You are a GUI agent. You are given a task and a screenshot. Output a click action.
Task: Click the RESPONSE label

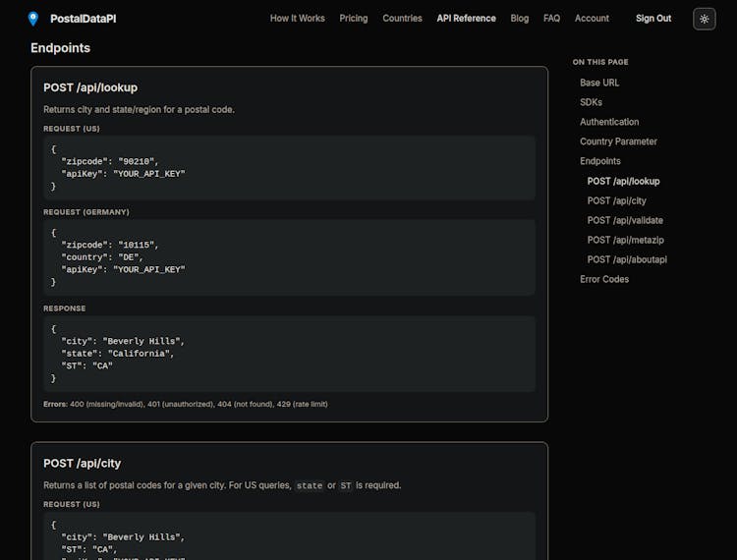tap(65, 308)
